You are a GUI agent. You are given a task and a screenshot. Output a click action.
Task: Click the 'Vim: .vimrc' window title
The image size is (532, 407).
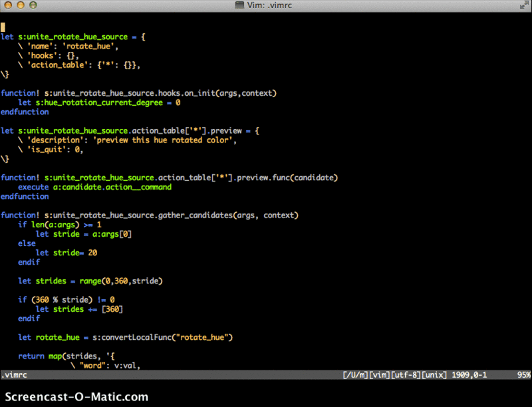[269, 5]
